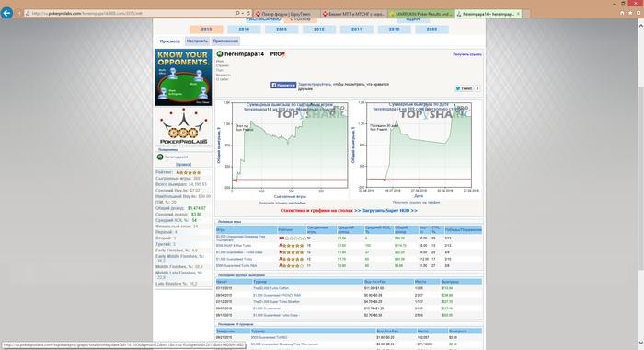Focus the pokerprolabs URL address field

pyautogui.click(x=130, y=14)
